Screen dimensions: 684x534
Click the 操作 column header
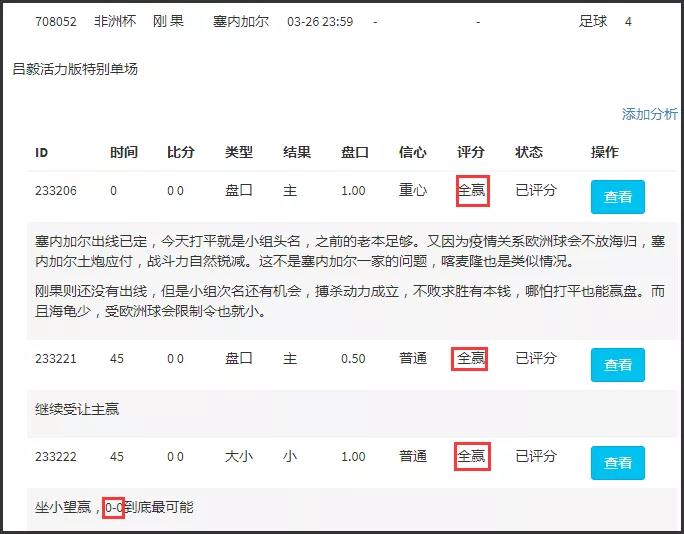605,152
